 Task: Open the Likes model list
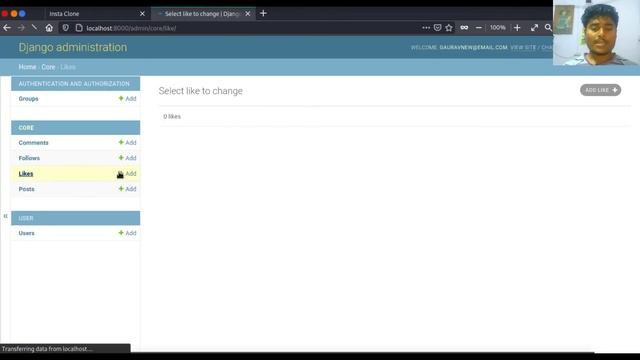26,174
